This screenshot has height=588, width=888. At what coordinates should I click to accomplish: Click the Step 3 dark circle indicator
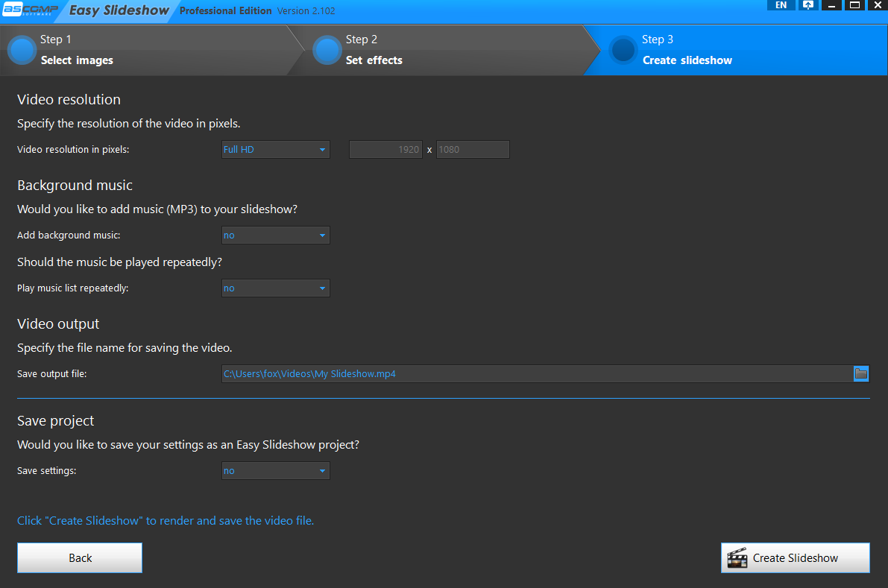623,51
